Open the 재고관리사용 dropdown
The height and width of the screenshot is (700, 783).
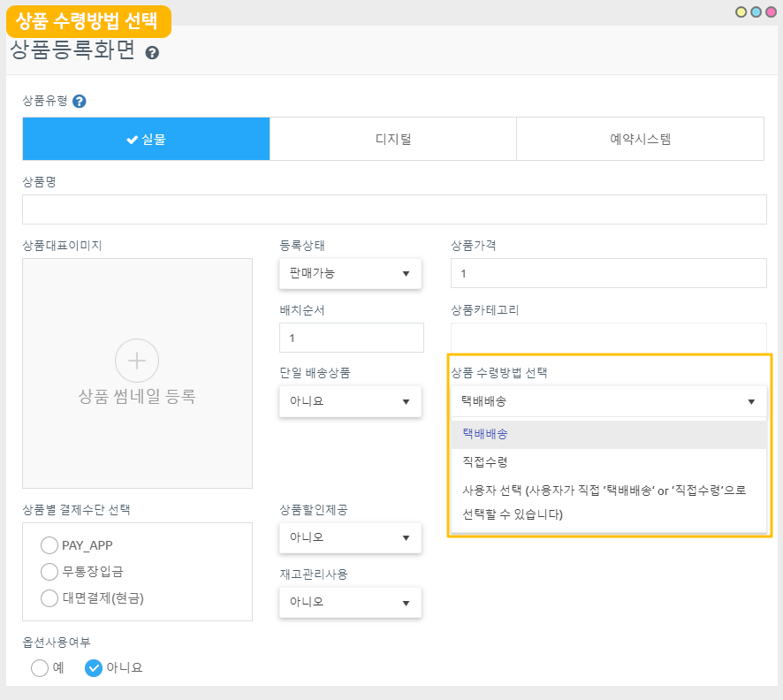point(350,602)
